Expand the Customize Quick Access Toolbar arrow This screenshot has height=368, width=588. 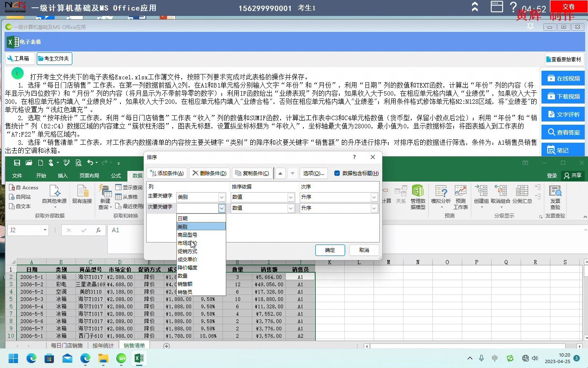click(x=118, y=163)
